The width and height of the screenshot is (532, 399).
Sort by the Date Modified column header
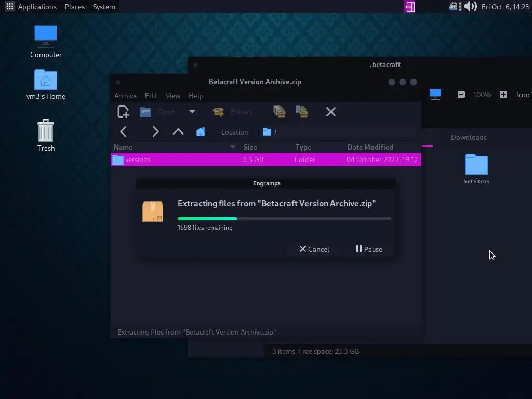click(x=370, y=147)
